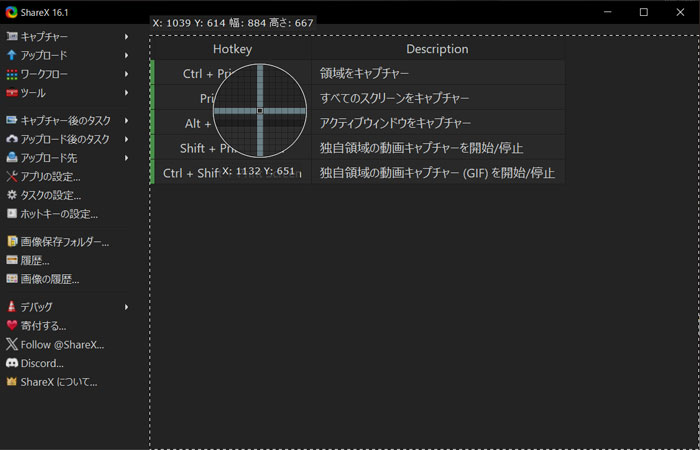Image resolution: width=700 pixels, height=450 pixels.
Task: Click the crown icon for About ShareX
Action: (x=12, y=382)
